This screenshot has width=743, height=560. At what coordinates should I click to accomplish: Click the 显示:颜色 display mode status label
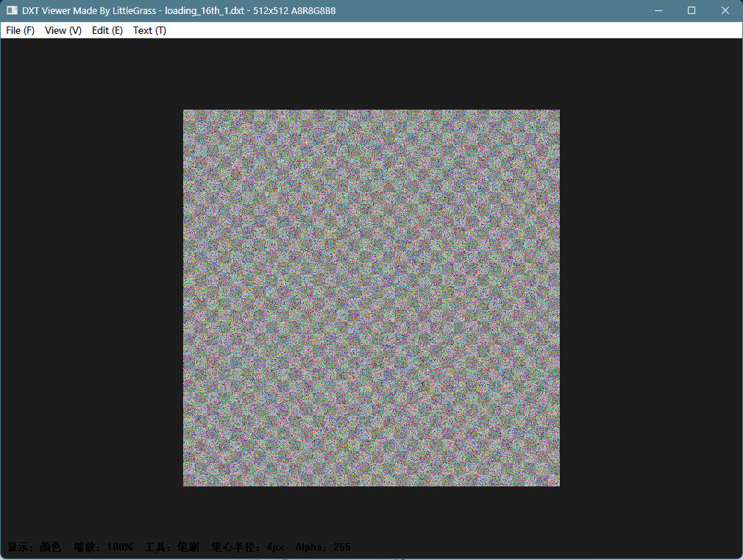click(34, 547)
